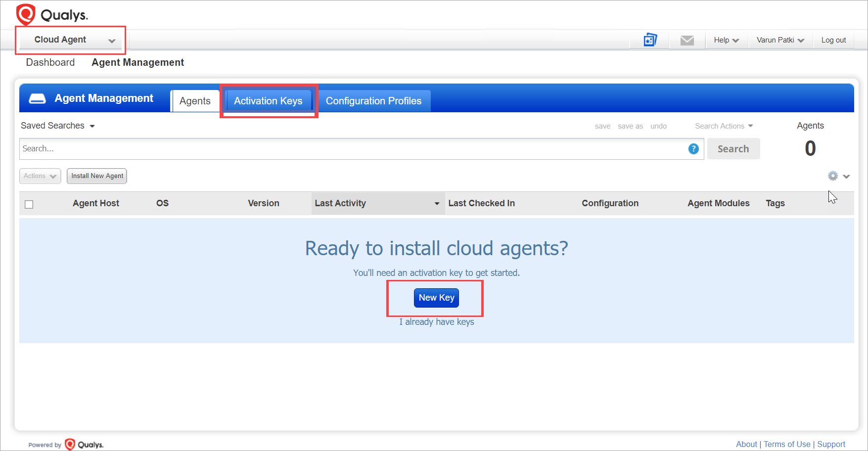868x451 pixels.
Task: Sort by Agent Host column header
Action: point(96,203)
